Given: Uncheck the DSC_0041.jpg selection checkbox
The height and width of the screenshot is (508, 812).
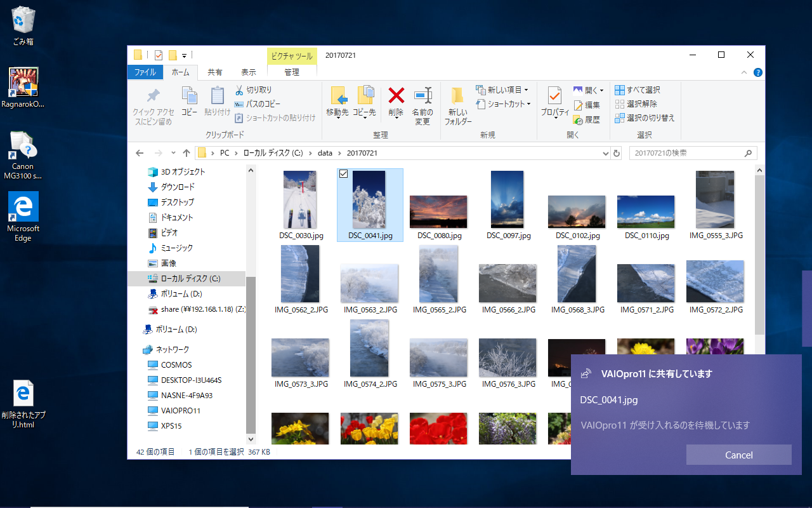Looking at the screenshot, I should tap(343, 174).
